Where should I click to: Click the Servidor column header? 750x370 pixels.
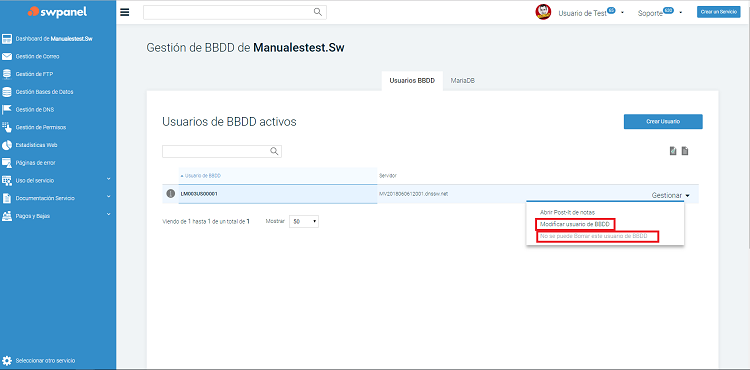tap(388, 176)
